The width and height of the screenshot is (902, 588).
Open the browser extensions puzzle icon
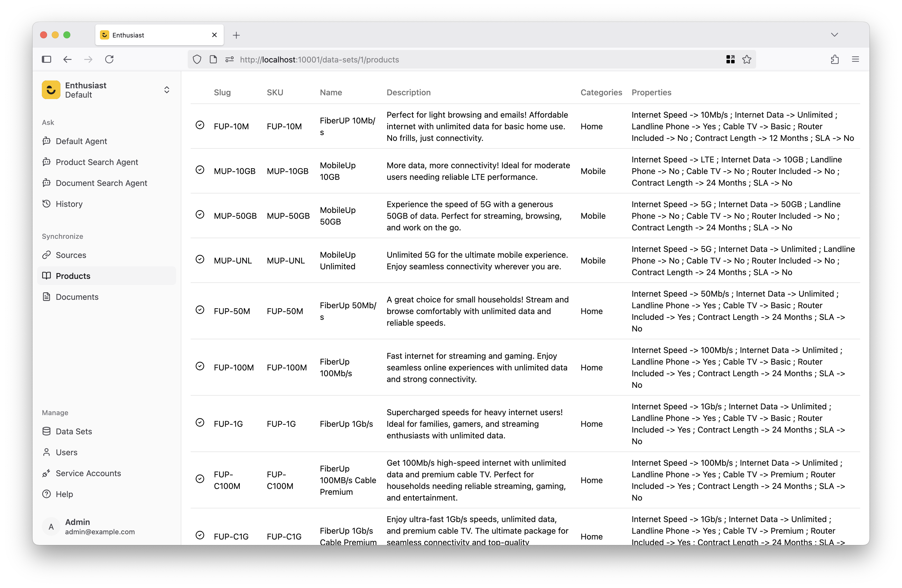click(x=835, y=60)
